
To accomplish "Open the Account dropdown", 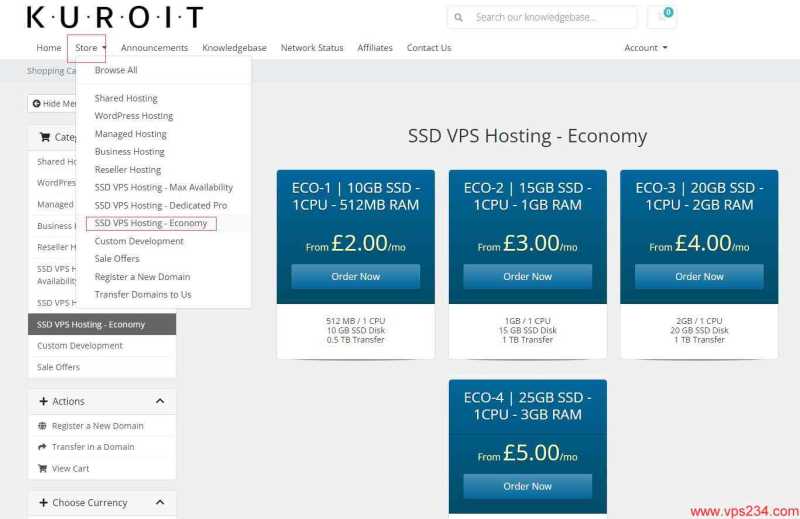I will pyautogui.click(x=645, y=47).
